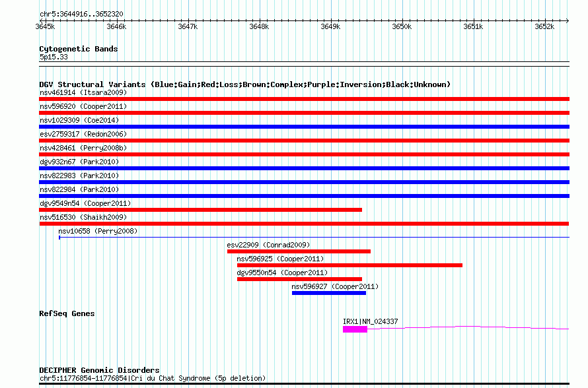
Task: Open variant nsv596927 (Cooper2011) label
Action: tap(335, 286)
